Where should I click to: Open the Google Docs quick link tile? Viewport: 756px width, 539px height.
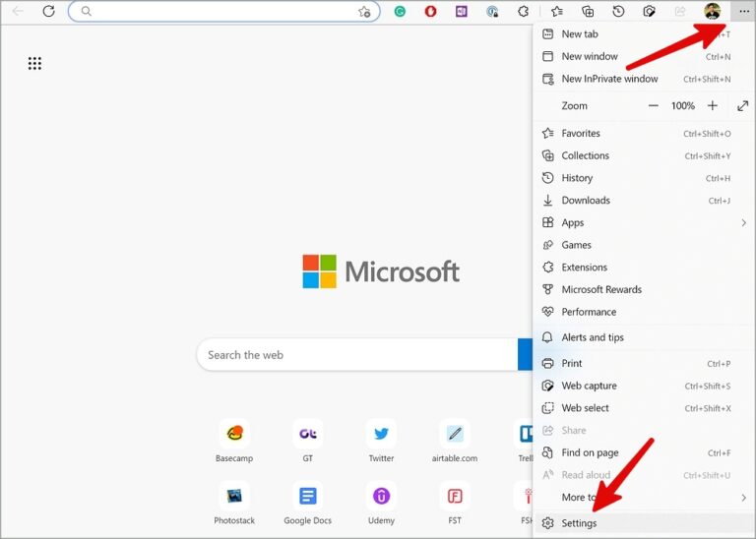point(307,504)
